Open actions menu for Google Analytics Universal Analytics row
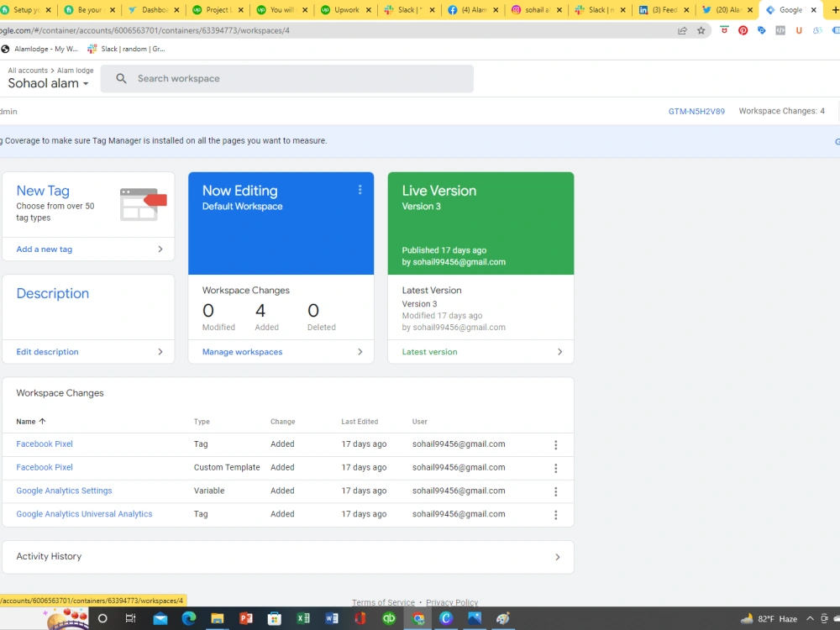The height and width of the screenshot is (630, 840). [x=555, y=515]
